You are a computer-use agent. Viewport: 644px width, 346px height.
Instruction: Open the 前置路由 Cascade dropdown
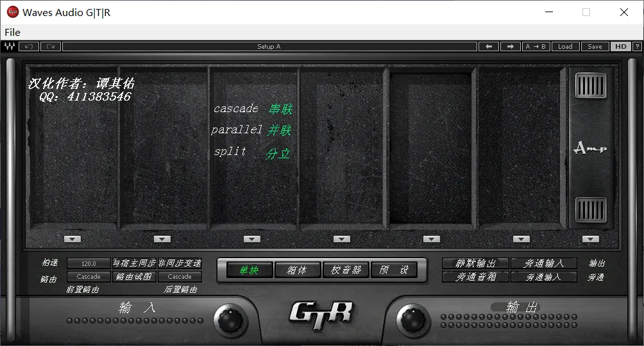pos(89,277)
